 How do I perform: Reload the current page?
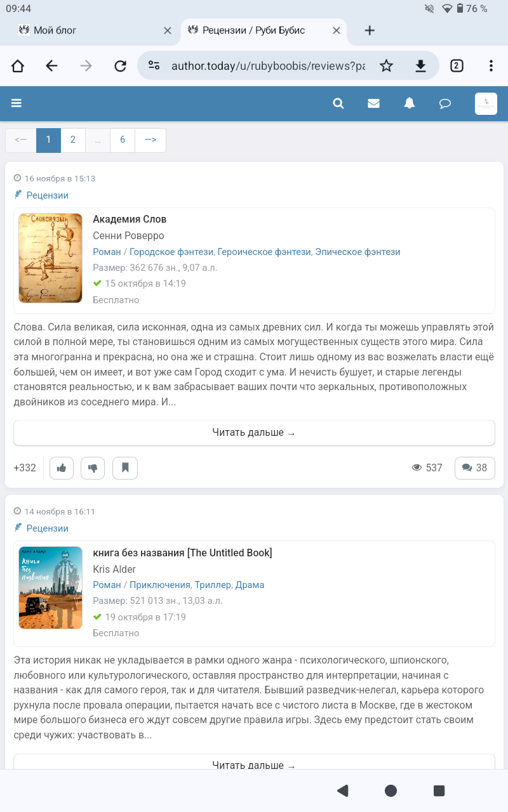point(120,66)
